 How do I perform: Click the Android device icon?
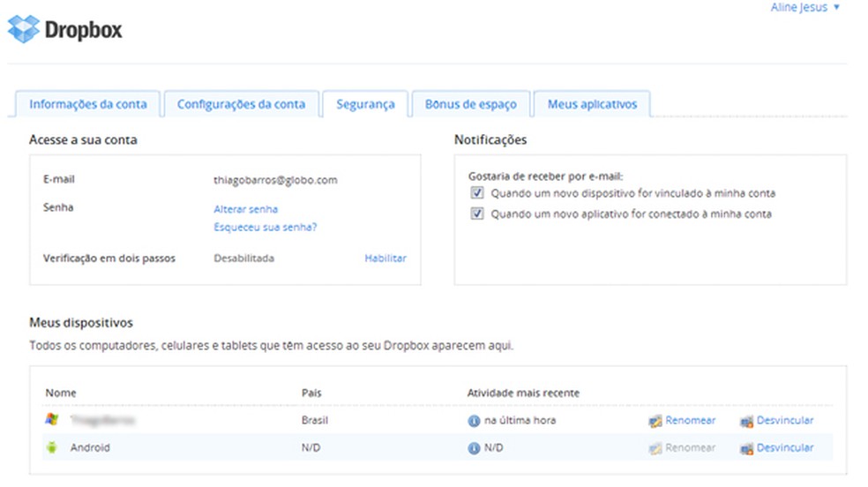click(52, 447)
